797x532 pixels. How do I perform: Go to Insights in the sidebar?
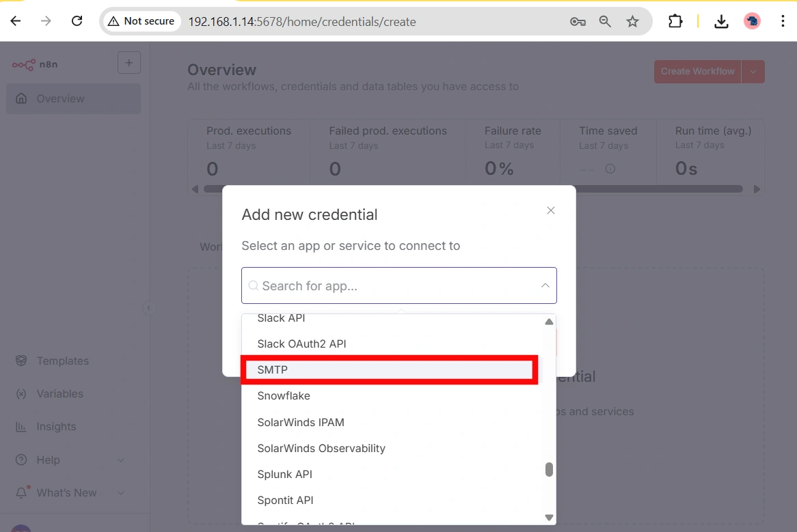56,427
